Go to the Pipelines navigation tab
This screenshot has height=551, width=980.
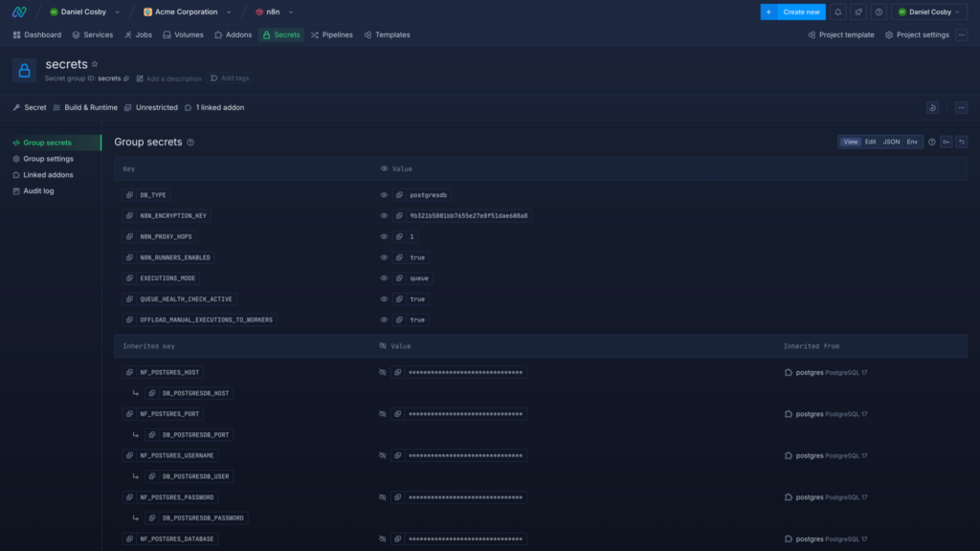[x=331, y=34]
